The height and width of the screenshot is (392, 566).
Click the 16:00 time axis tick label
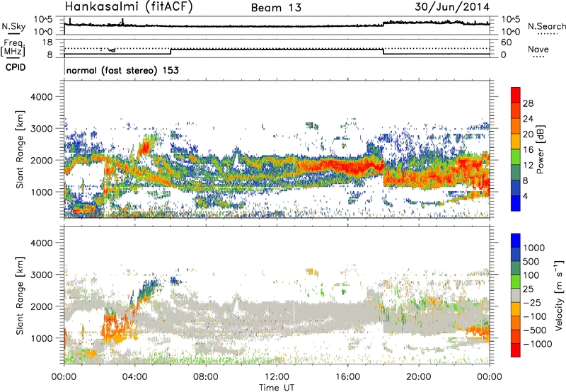pyautogui.click(x=347, y=377)
